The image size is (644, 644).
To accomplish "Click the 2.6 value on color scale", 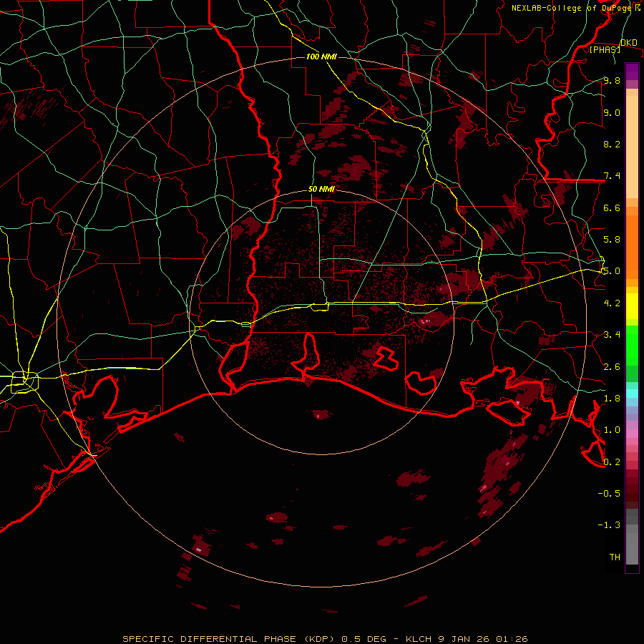I will pos(612,367).
